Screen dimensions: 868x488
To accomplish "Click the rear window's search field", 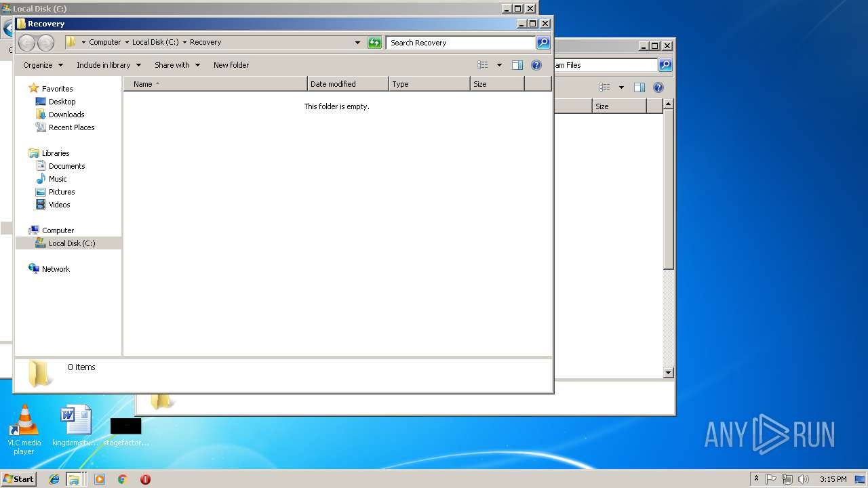I will tap(605, 65).
